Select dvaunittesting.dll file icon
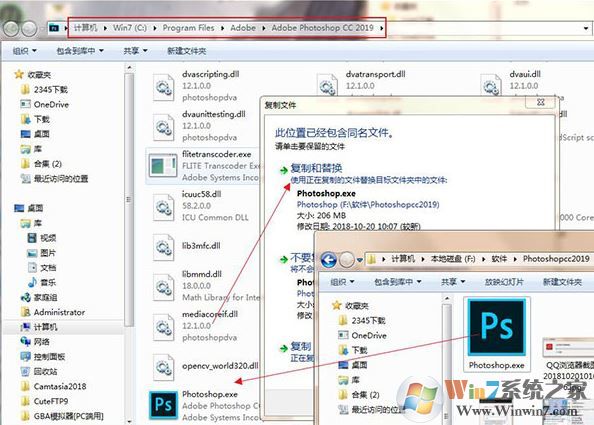 tap(163, 128)
